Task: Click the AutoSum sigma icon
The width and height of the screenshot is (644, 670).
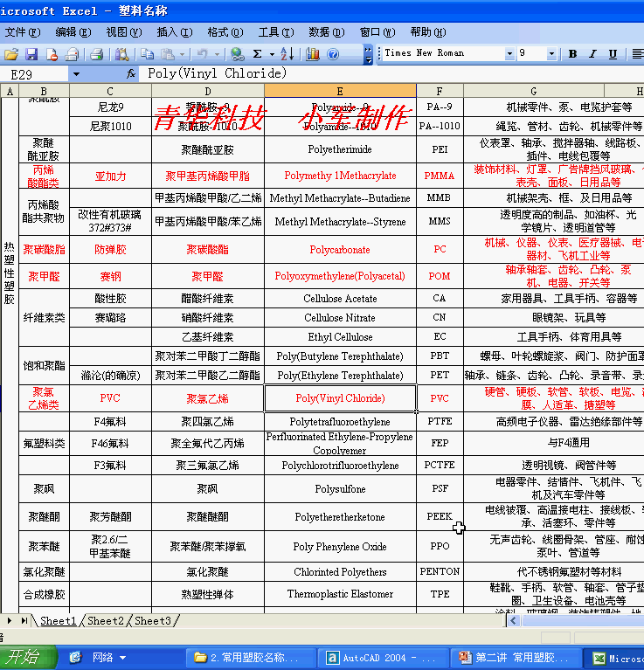Action: (x=257, y=54)
